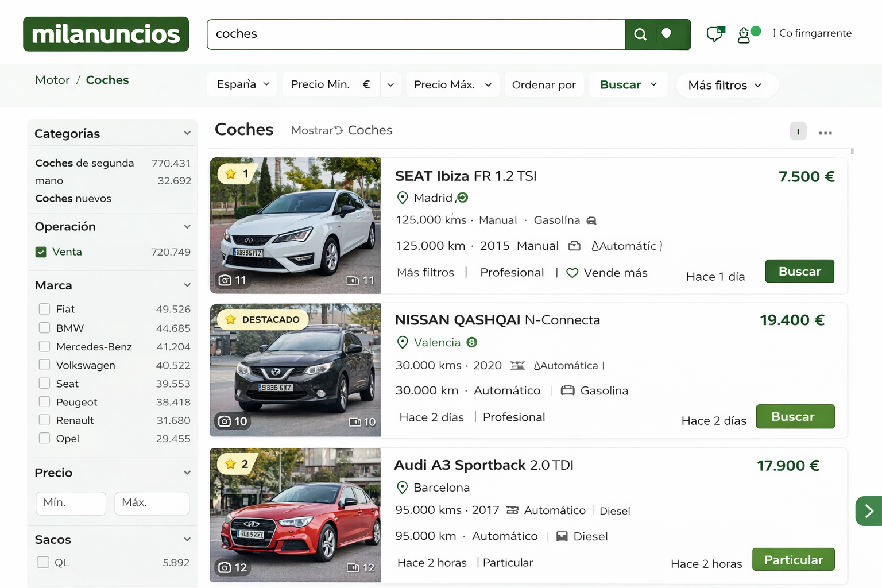Uncheck the Venta operation checkbox
882x588 pixels.
point(41,252)
